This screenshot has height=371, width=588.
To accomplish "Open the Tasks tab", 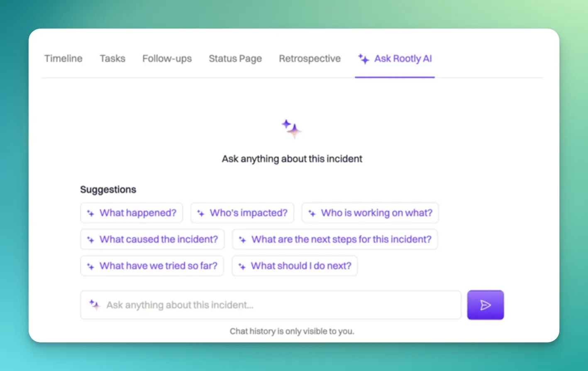I will [112, 59].
